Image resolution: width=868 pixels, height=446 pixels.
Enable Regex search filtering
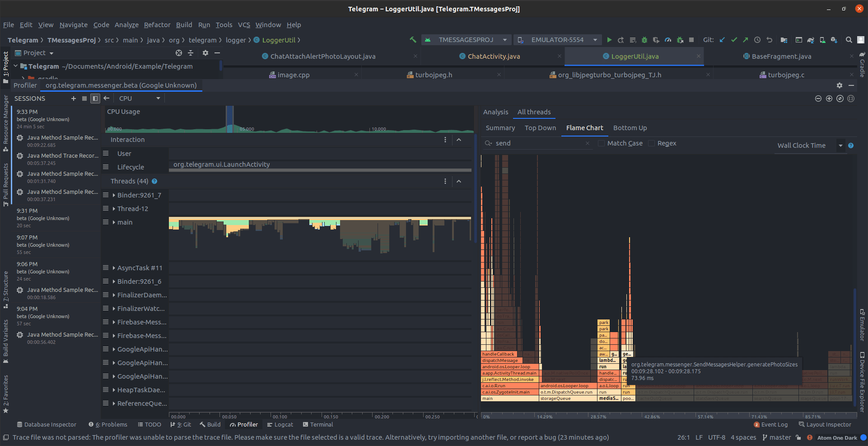[x=652, y=143]
